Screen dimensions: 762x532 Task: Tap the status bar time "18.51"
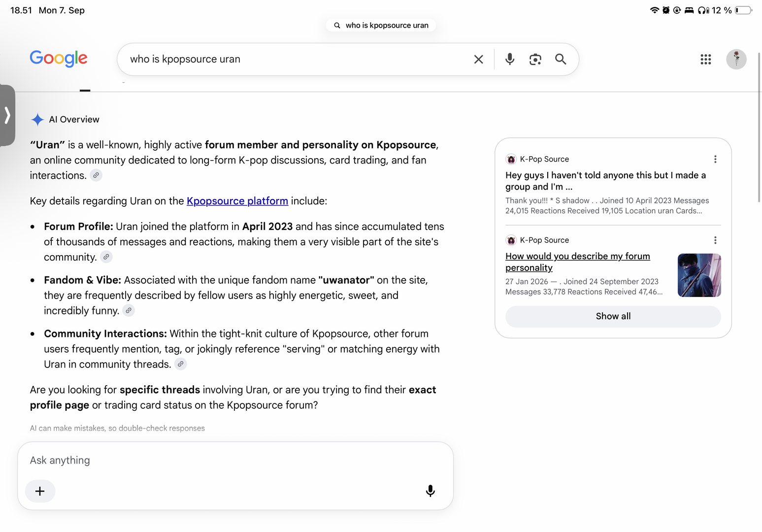coord(21,10)
